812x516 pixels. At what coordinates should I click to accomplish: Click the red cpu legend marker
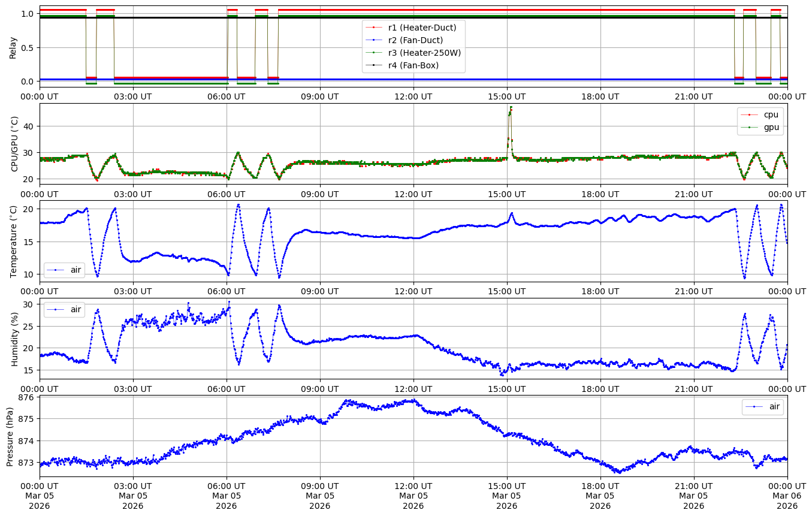tap(750, 114)
